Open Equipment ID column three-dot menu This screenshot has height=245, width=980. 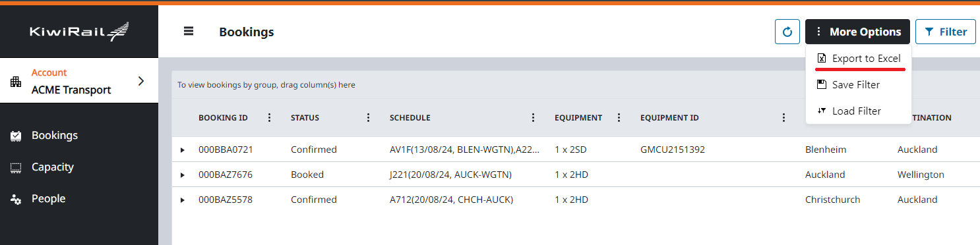pos(783,118)
